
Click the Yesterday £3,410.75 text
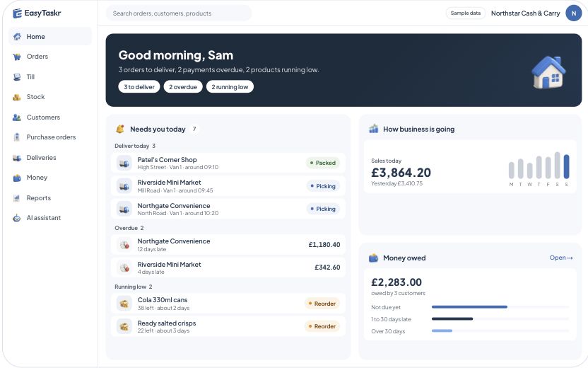[x=396, y=183]
